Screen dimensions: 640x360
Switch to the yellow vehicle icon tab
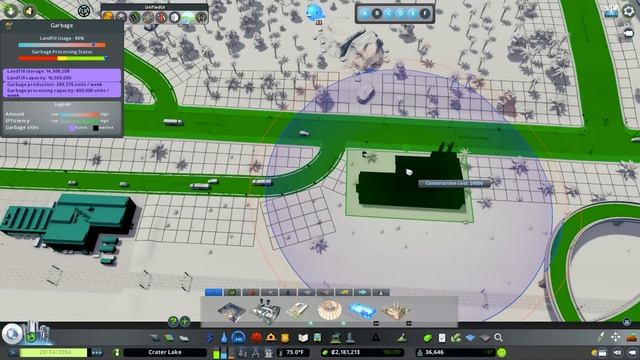[344, 292]
